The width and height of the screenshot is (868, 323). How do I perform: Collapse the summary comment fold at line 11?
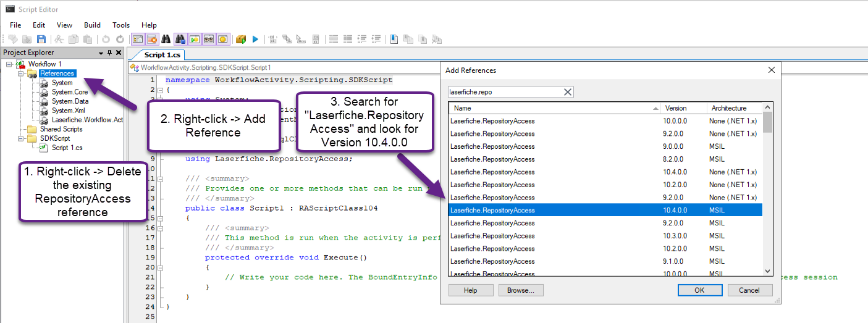click(x=159, y=178)
